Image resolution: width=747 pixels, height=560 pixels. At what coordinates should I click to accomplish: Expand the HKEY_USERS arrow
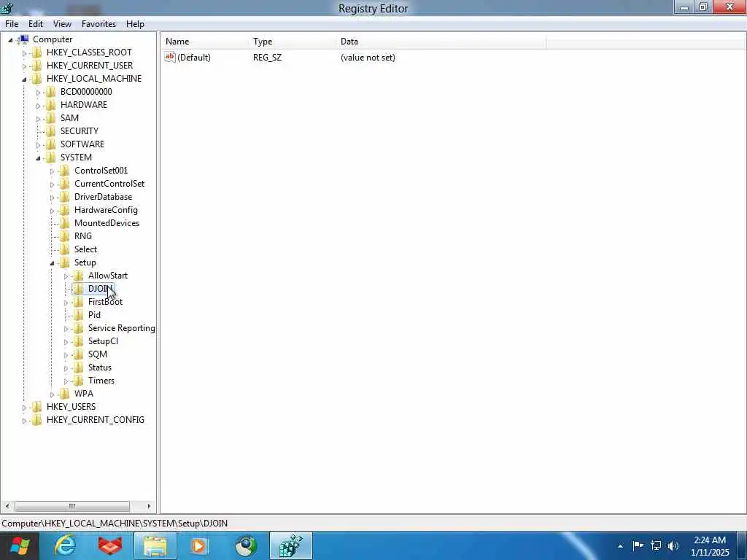click(24, 408)
